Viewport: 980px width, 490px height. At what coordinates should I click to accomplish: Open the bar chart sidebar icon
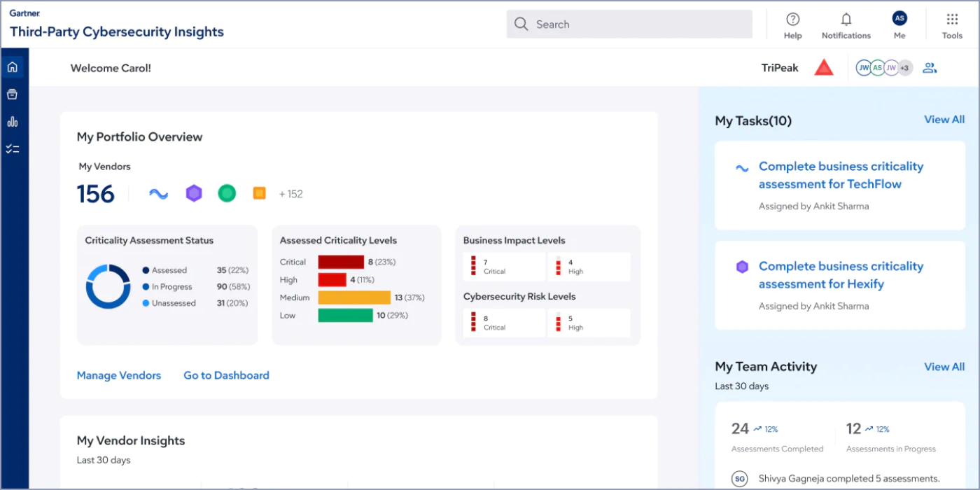pyautogui.click(x=12, y=122)
